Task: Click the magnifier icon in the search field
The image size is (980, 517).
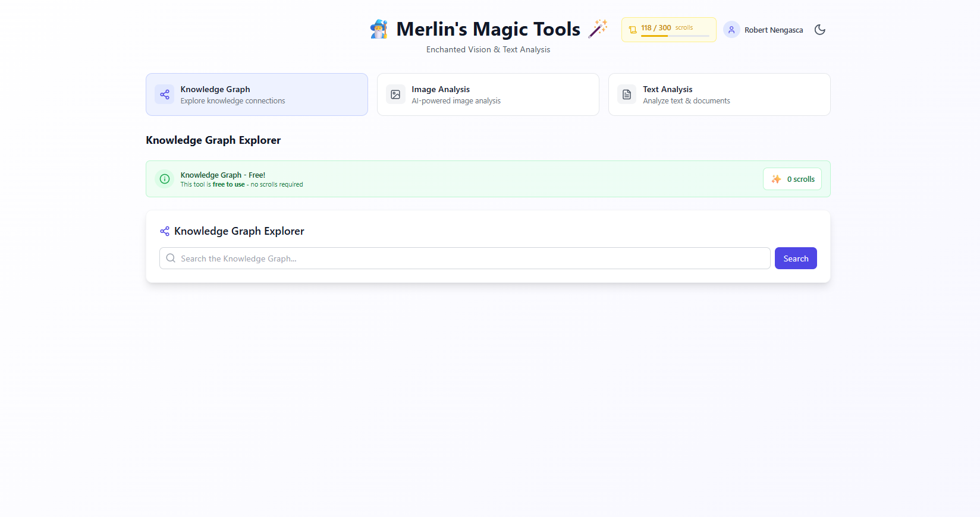Action: click(171, 258)
